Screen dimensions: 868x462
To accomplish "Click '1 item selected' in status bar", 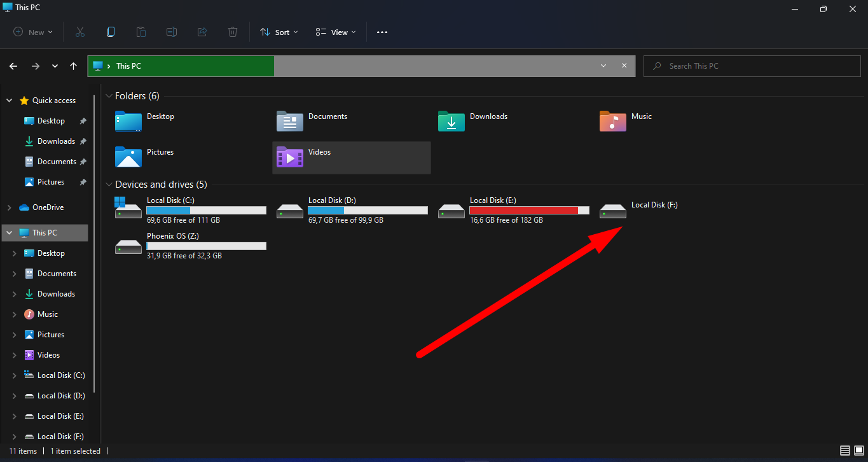I will (75, 451).
